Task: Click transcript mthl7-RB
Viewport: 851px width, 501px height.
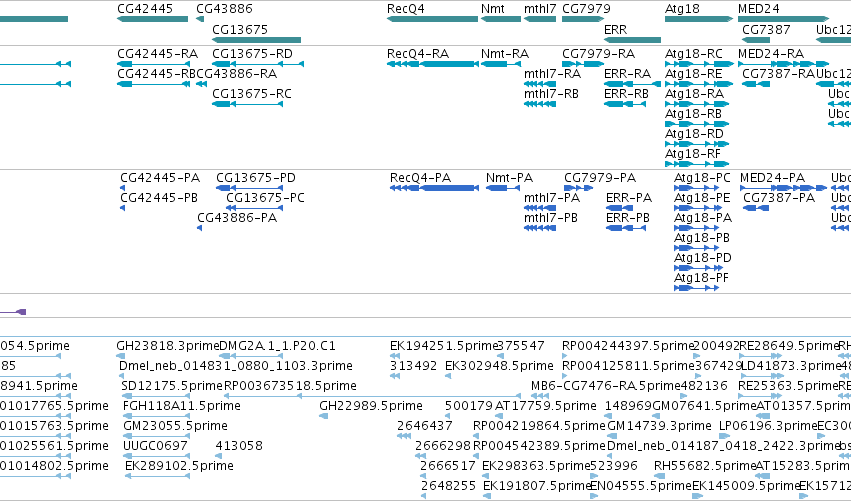Action: (551, 93)
